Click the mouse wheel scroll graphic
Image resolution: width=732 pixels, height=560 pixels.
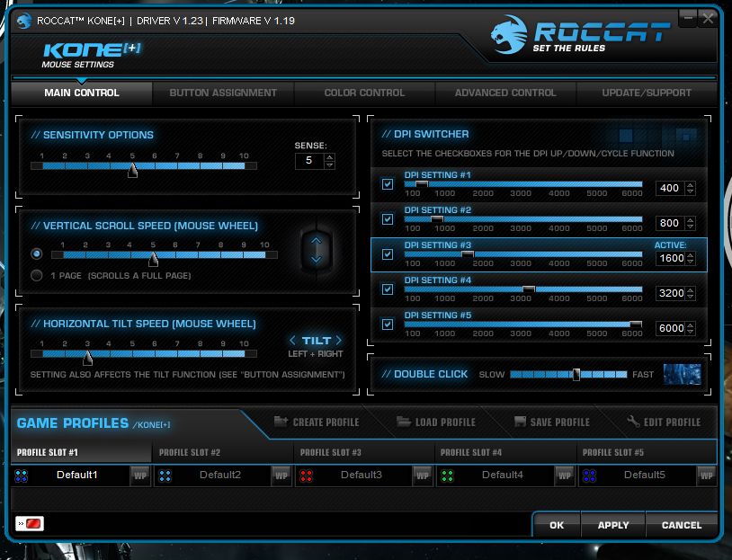tap(316, 250)
